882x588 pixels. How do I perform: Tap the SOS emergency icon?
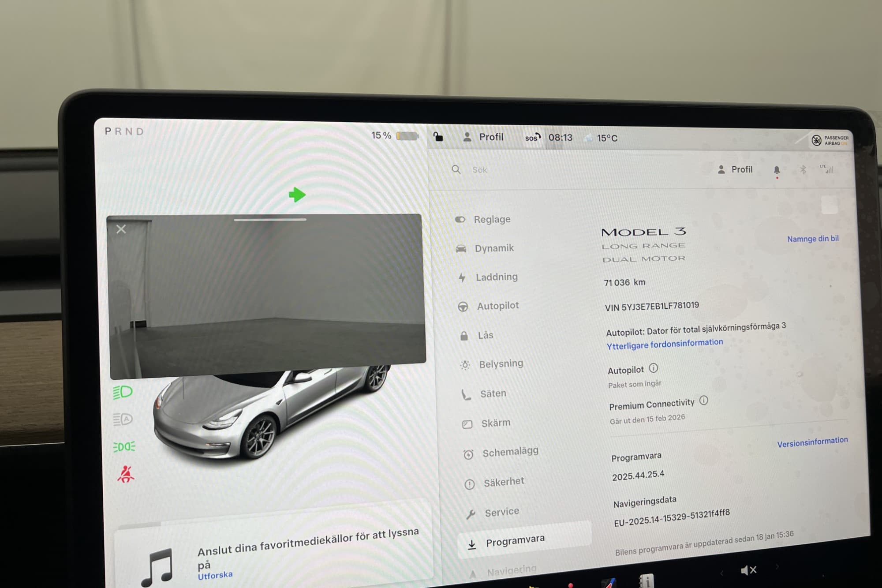point(532,138)
